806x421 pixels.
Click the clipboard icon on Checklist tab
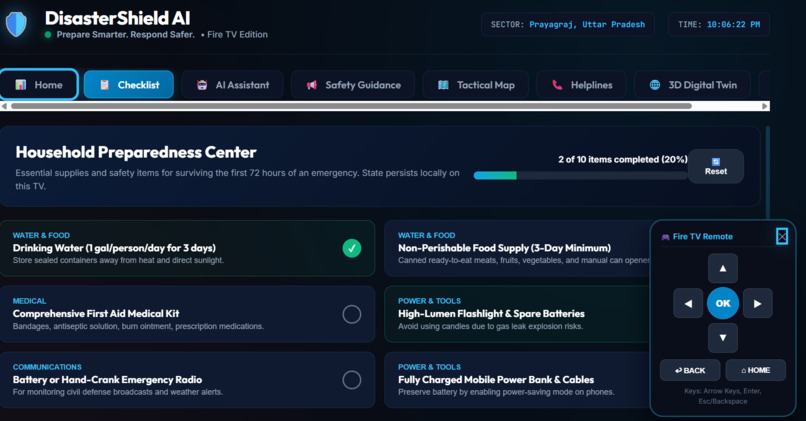104,85
